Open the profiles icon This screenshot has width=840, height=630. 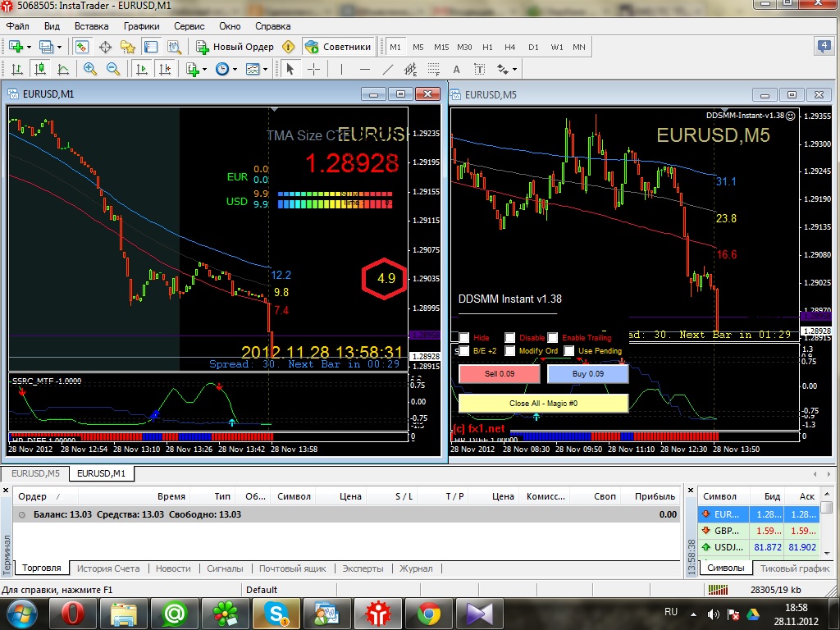(x=47, y=47)
